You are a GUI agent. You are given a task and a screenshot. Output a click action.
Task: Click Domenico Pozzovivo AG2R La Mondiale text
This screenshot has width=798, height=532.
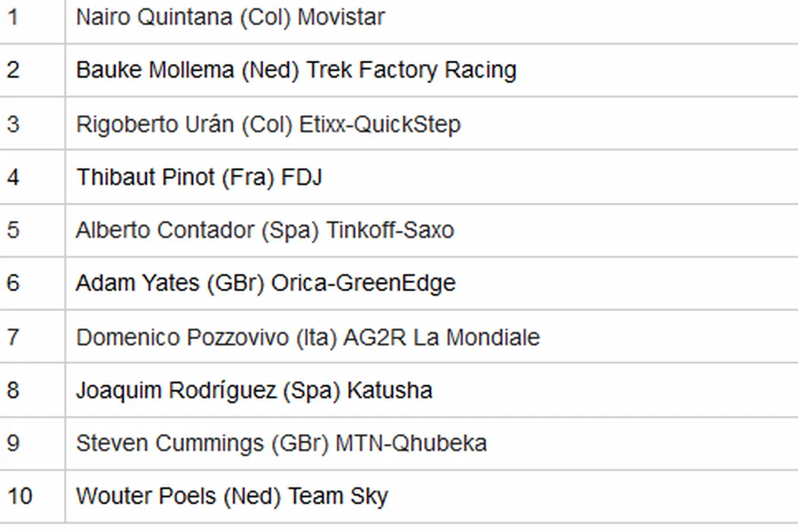(308, 337)
